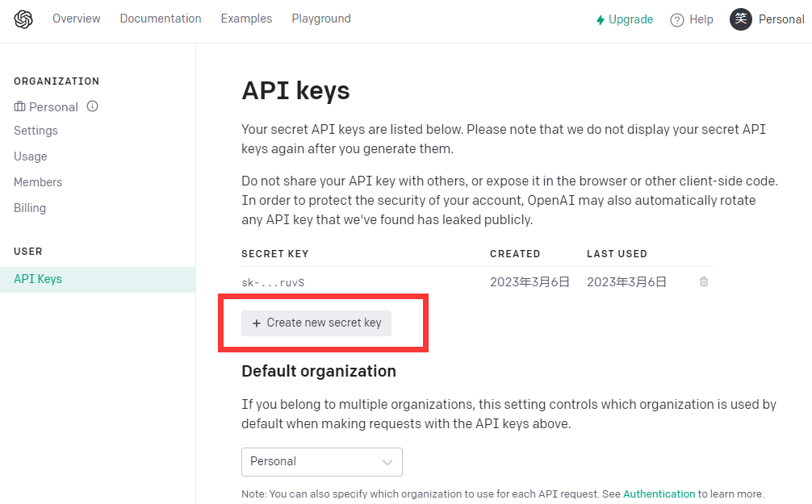812x504 pixels.
Task: Follow the Authentication link
Action: [659, 494]
